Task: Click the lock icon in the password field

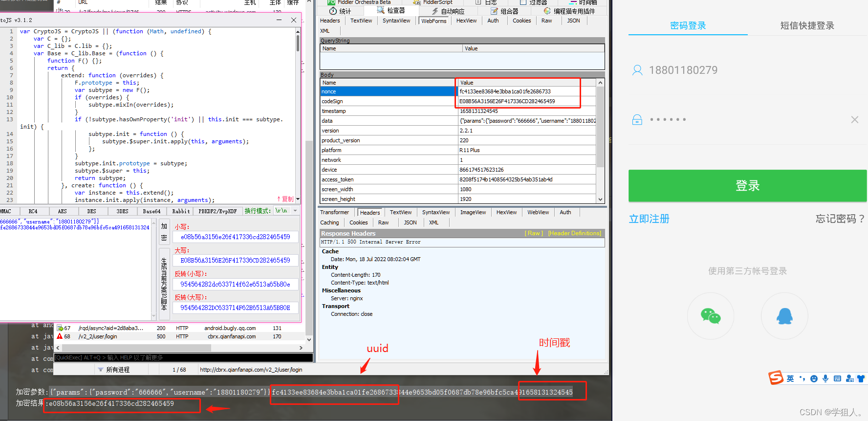Action: coord(637,119)
